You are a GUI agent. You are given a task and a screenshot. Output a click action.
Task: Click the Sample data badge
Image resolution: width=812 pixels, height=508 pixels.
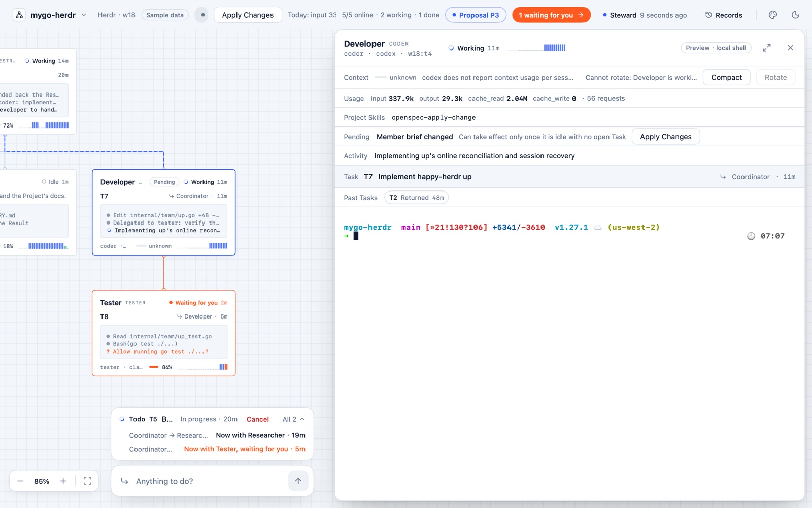click(x=165, y=15)
